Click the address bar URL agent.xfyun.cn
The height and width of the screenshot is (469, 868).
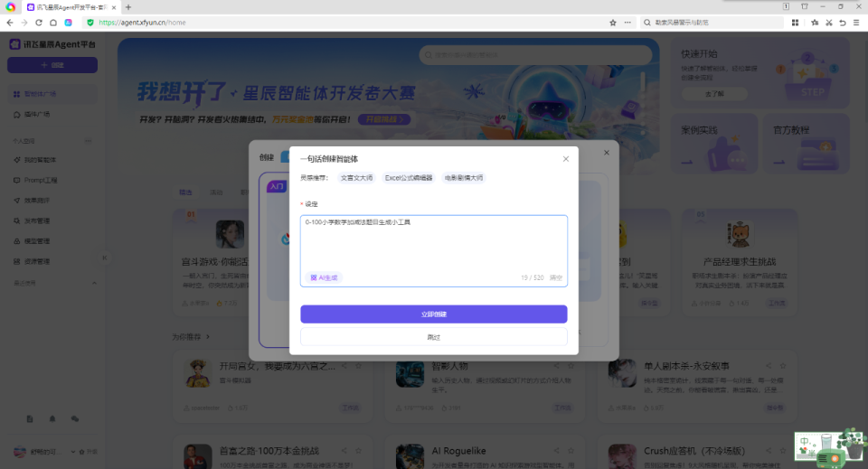(x=142, y=23)
